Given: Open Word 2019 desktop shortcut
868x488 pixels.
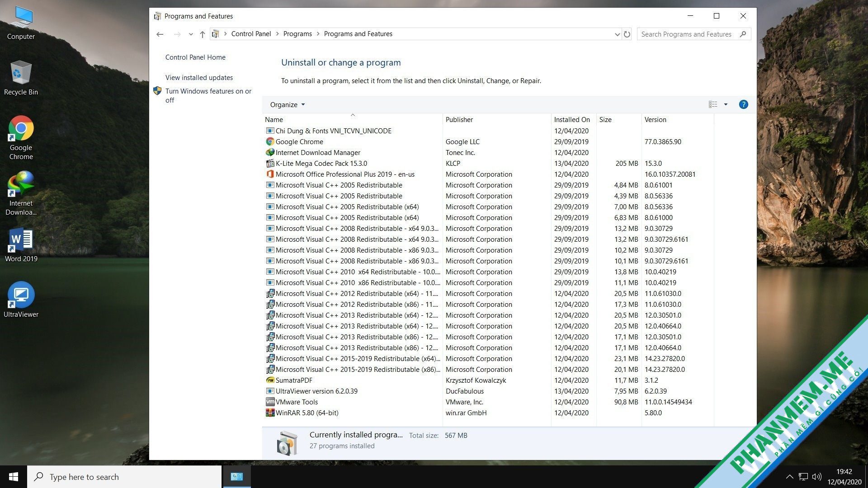Looking at the screenshot, I should [x=21, y=244].
